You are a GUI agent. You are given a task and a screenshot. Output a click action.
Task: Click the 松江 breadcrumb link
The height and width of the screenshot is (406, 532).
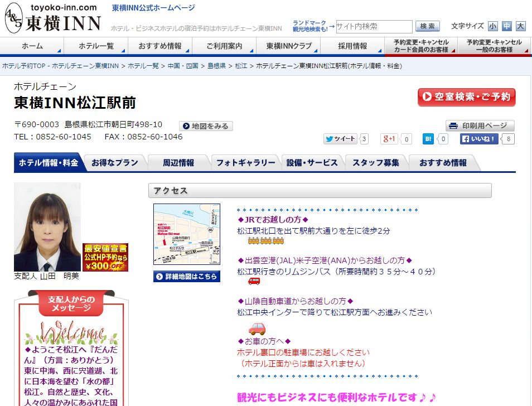coord(241,66)
